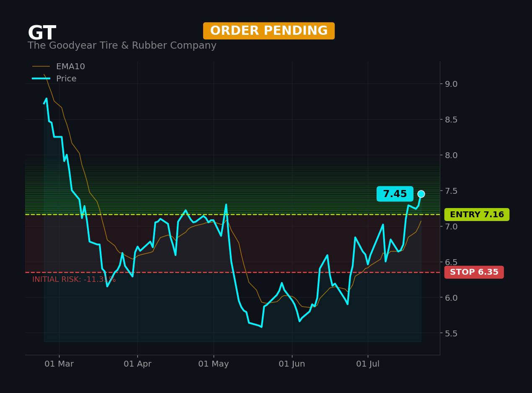Click the 01 Mar date axis label
This screenshot has height=393, width=532.
pyautogui.click(x=59, y=364)
